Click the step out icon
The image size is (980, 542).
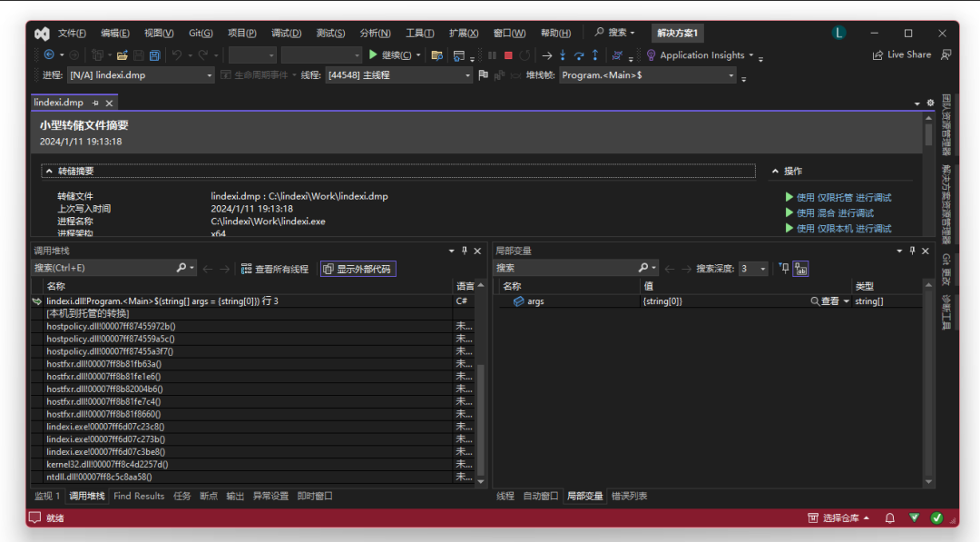[595, 55]
